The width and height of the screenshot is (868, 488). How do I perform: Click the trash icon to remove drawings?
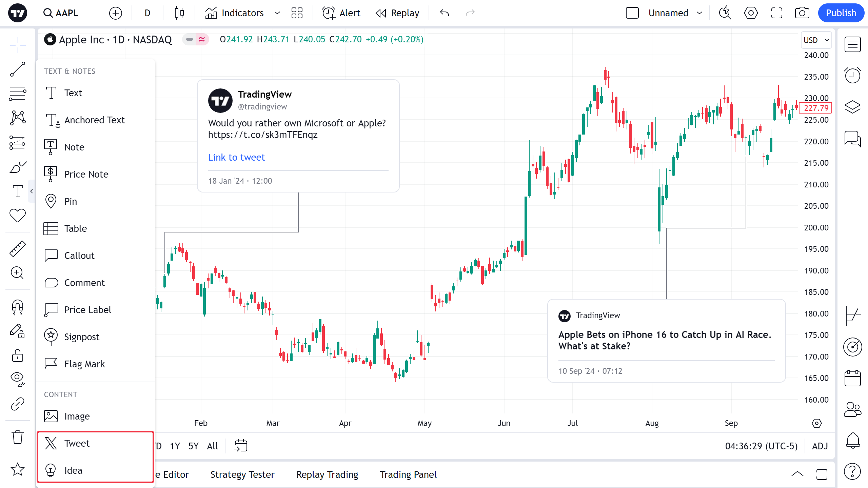click(x=18, y=437)
